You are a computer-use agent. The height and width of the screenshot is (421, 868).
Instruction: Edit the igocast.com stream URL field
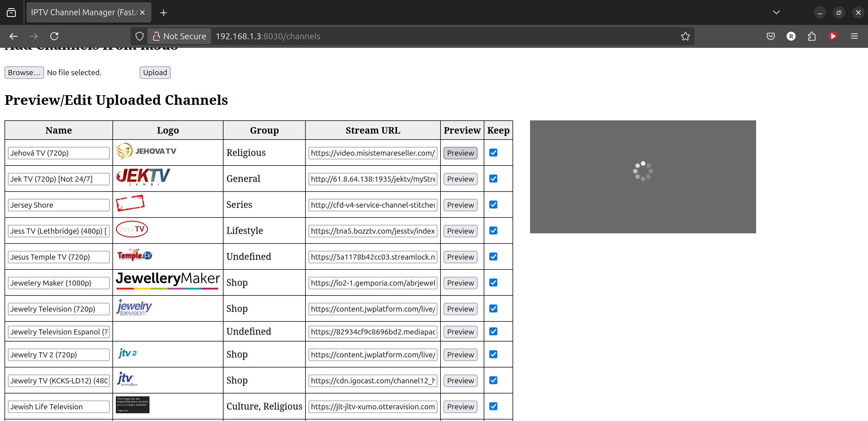point(373,381)
